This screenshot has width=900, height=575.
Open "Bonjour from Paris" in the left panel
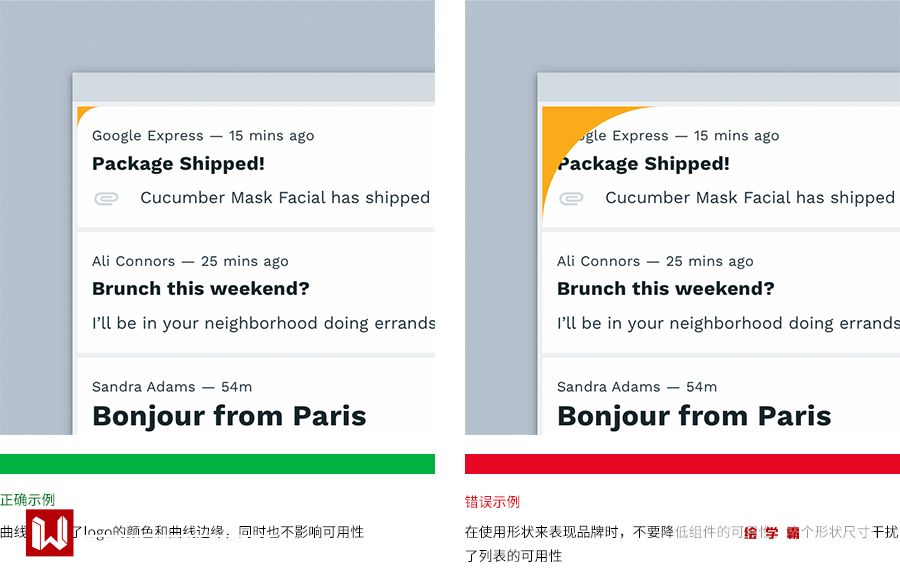pos(229,416)
